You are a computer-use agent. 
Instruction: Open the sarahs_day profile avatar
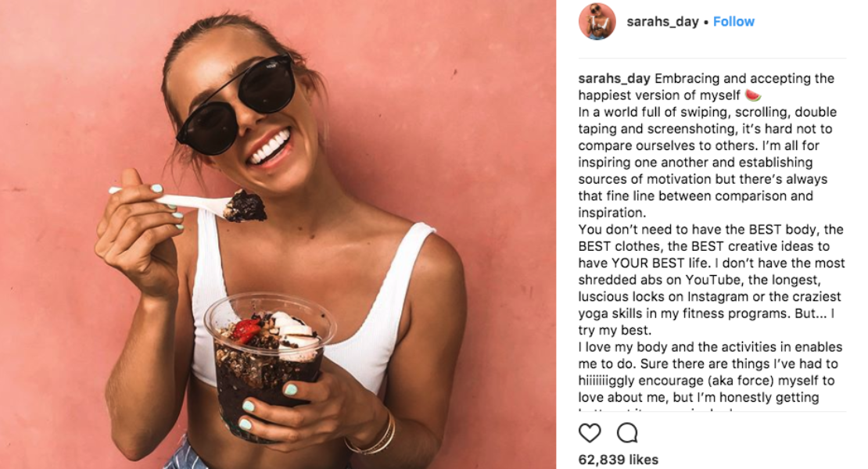tap(597, 22)
